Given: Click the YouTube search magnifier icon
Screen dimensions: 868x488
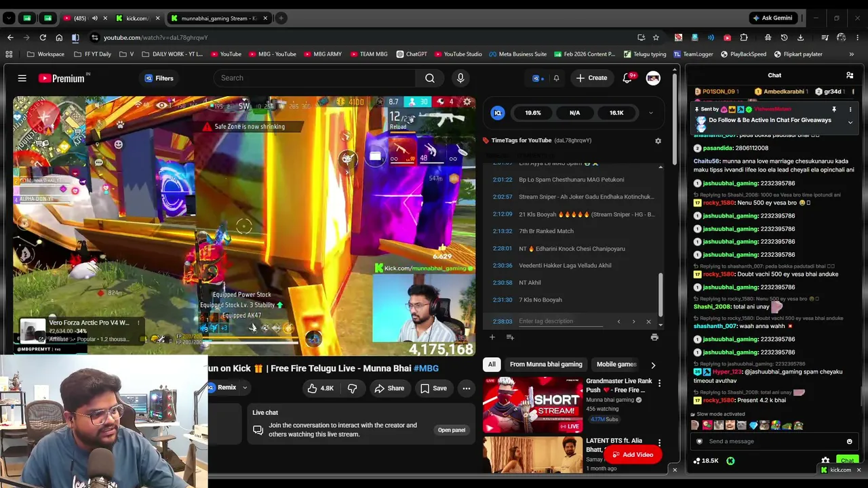Looking at the screenshot, I should click(430, 78).
